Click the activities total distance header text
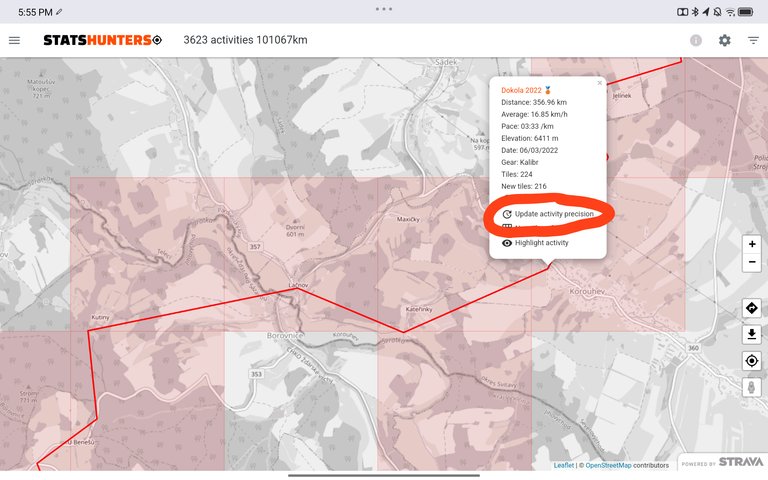 tap(245, 40)
